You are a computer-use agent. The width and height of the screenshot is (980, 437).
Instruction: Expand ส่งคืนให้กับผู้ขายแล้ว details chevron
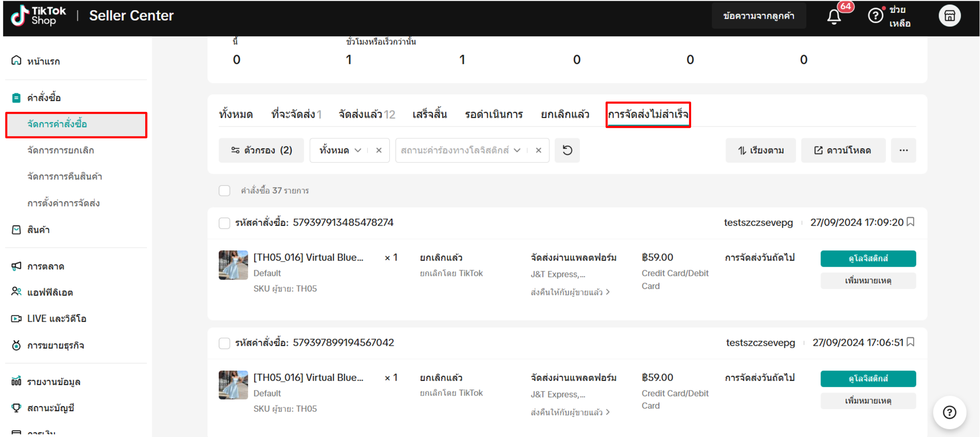[x=608, y=292]
